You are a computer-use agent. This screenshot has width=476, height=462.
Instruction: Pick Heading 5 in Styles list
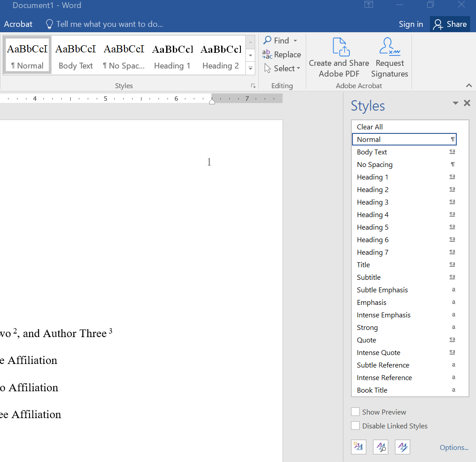tap(404, 227)
